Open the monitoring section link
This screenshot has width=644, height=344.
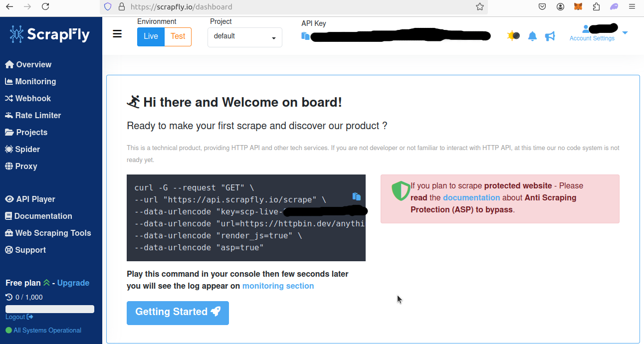coord(278,286)
